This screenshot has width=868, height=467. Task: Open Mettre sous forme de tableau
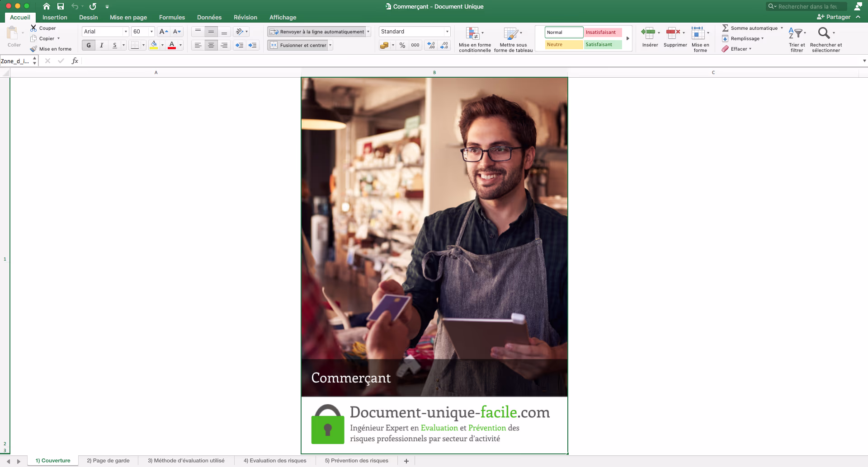[x=513, y=39]
